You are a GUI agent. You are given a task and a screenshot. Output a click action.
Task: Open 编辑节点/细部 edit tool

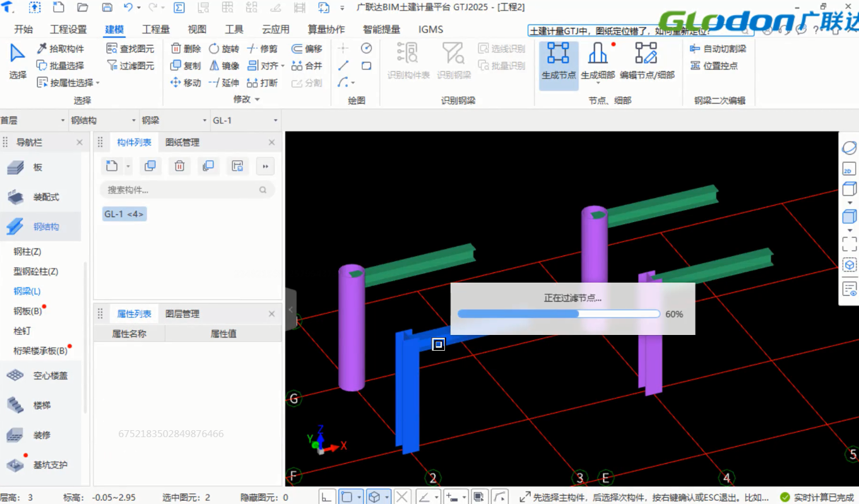[x=646, y=62]
